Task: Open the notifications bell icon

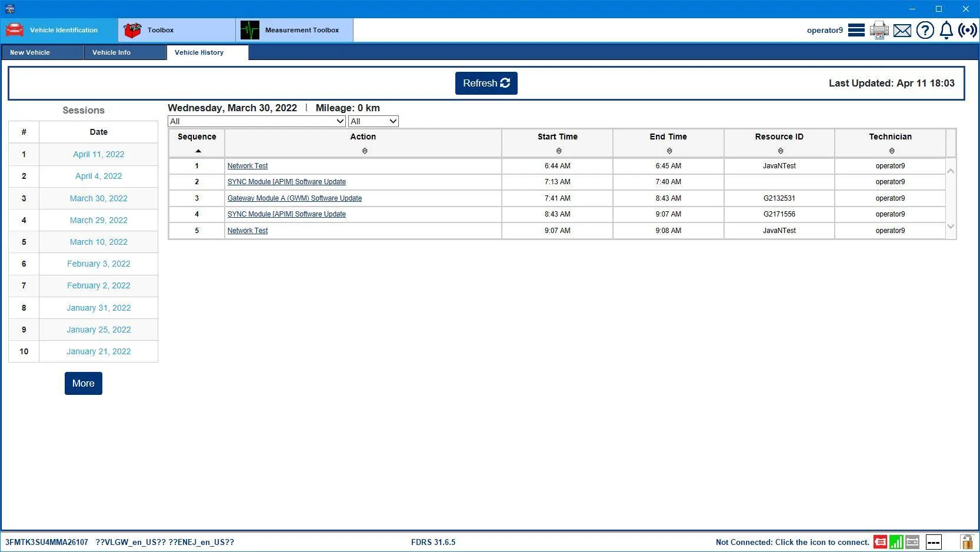Action: [946, 30]
